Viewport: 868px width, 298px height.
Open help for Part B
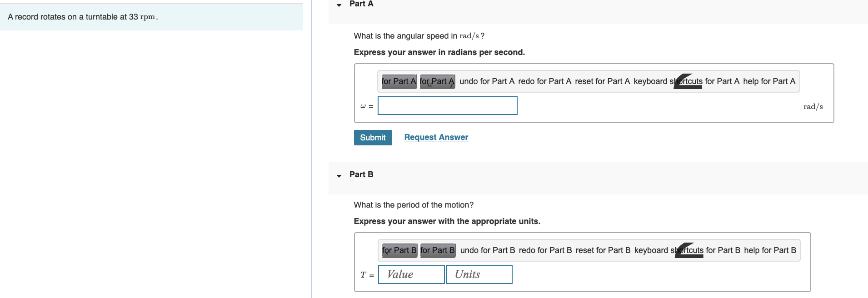[770, 250]
